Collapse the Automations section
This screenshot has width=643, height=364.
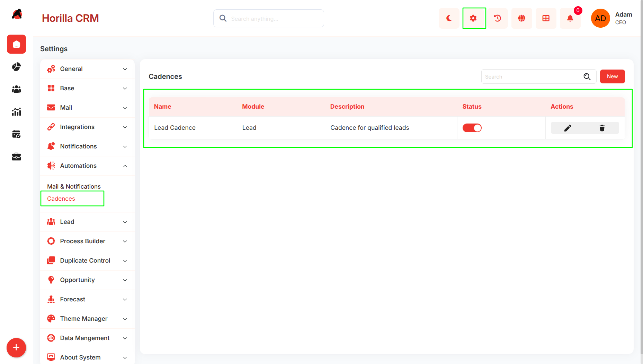coord(87,166)
